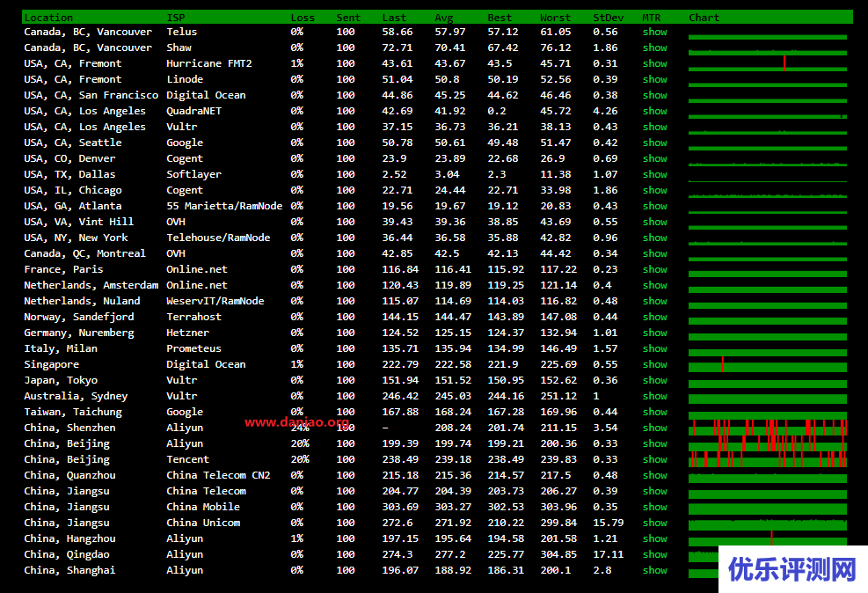
Task: Select Last value '303.69' for China Mobile
Action: (x=399, y=507)
